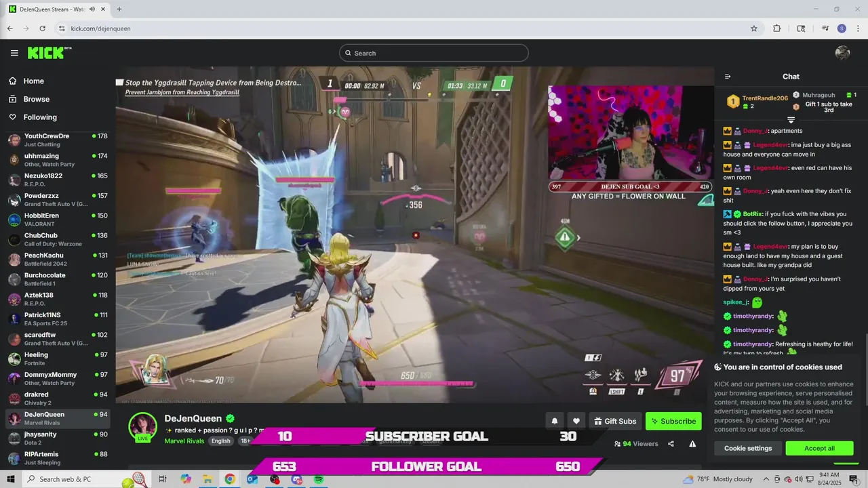Open the hamburger menu next to Kick logo

(14, 53)
